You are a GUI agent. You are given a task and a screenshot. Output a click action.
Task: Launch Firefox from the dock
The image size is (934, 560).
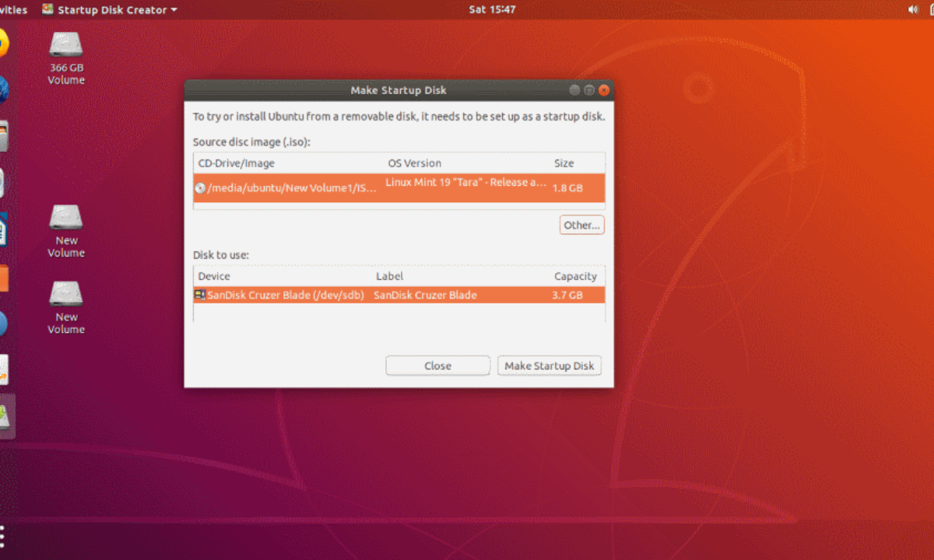(3, 44)
